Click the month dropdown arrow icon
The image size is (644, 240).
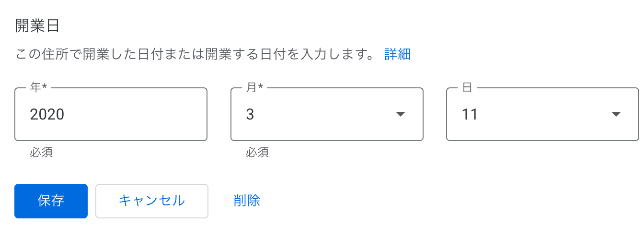(x=401, y=114)
